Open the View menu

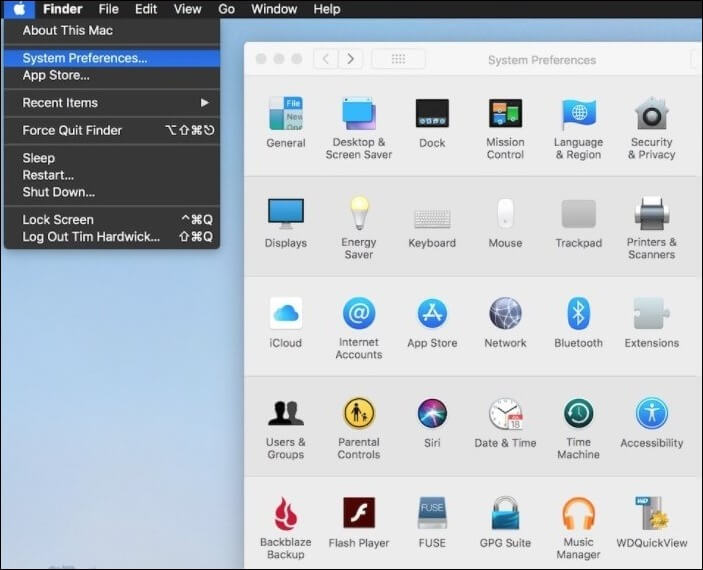pyautogui.click(x=187, y=9)
